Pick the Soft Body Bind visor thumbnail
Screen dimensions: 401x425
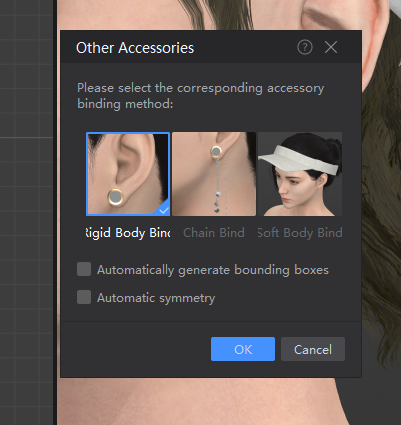[300, 174]
